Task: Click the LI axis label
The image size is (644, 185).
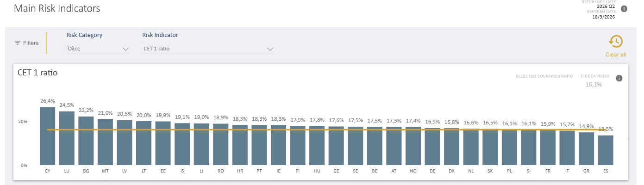Action: coord(201,171)
